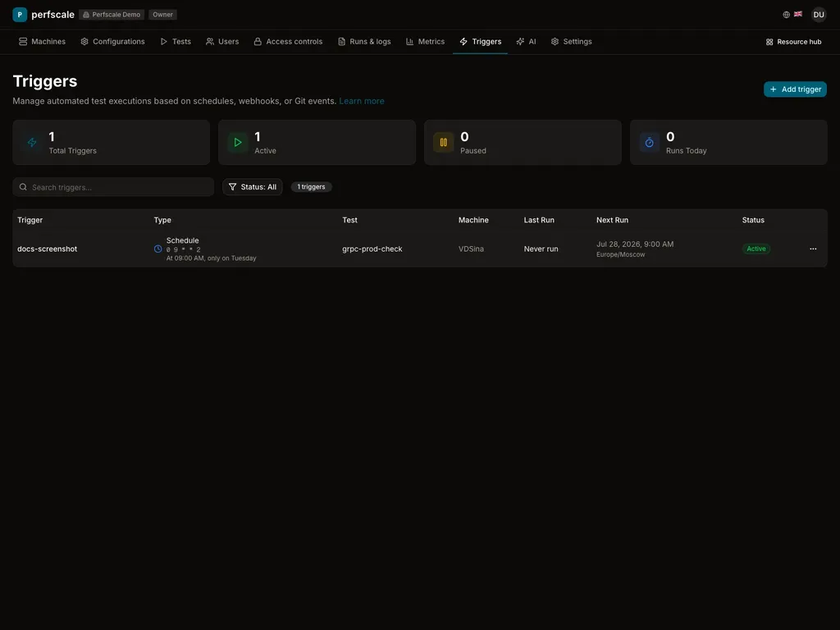The height and width of the screenshot is (630, 840).
Task: Click the yellow pause Paused card icon
Action: tap(444, 143)
